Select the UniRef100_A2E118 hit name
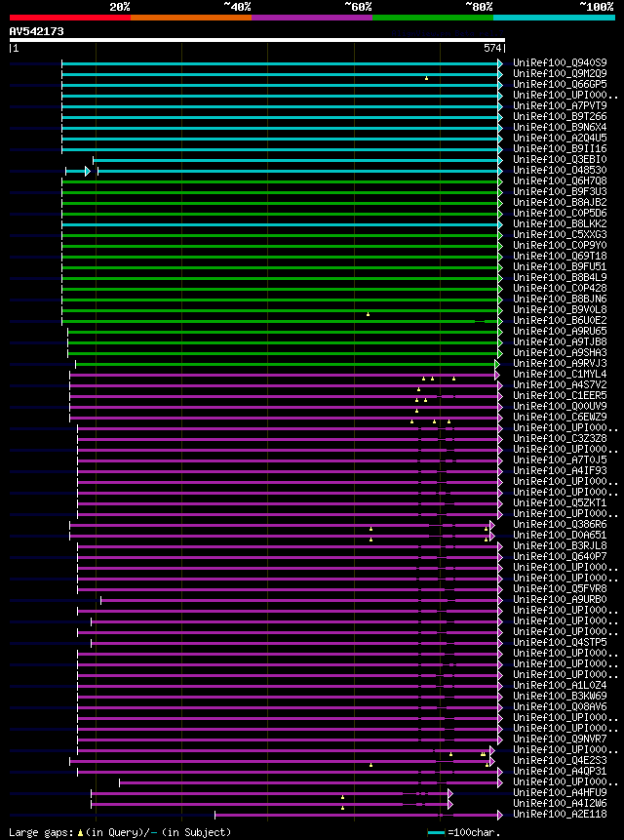 560,814
